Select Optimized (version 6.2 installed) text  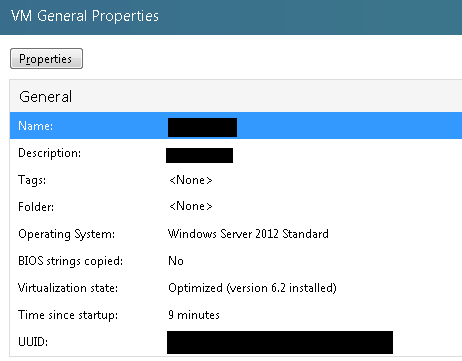click(x=252, y=288)
